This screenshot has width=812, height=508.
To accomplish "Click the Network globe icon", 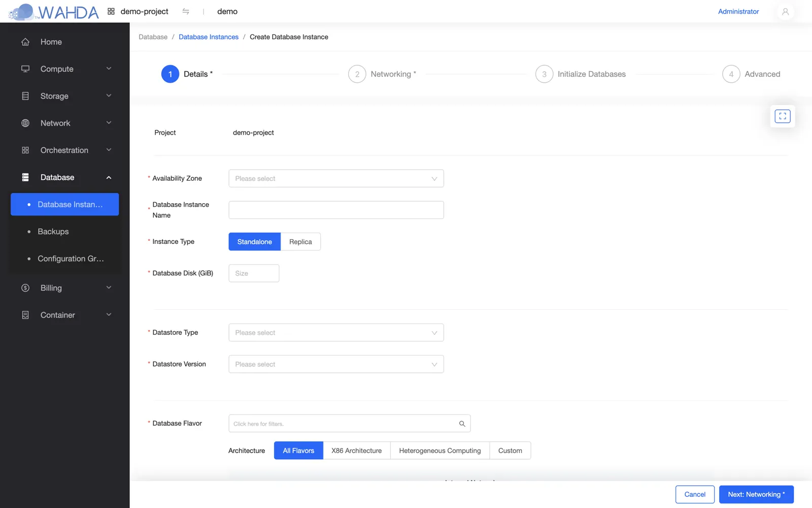I will click(25, 123).
